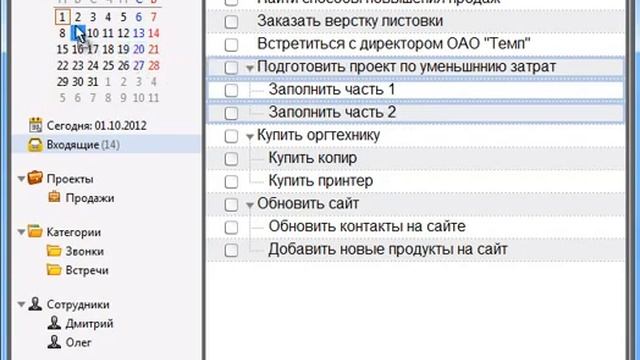This screenshot has width=640, height=360.
Task: Check the task Встретиться с директором ОАО Темп
Action: coord(231,44)
